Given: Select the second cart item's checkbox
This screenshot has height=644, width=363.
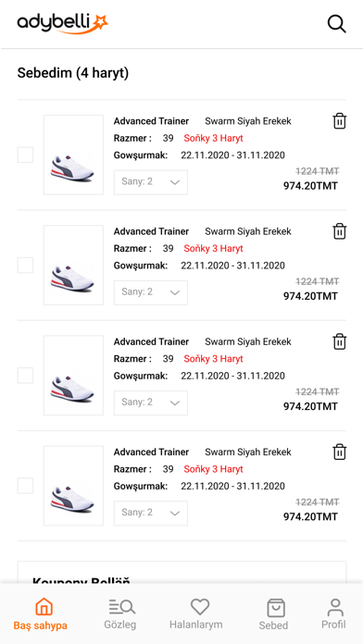Looking at the screenshot, I should click(x=25, y=265).
